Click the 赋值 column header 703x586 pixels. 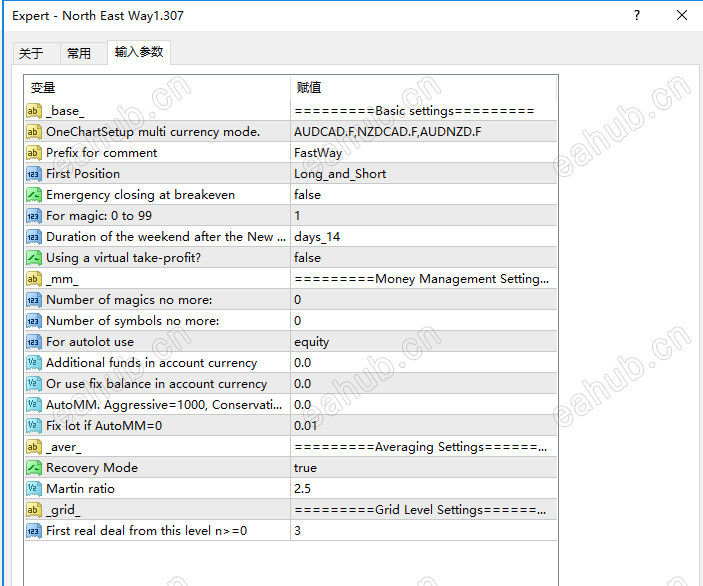click(x=424, y=87)
